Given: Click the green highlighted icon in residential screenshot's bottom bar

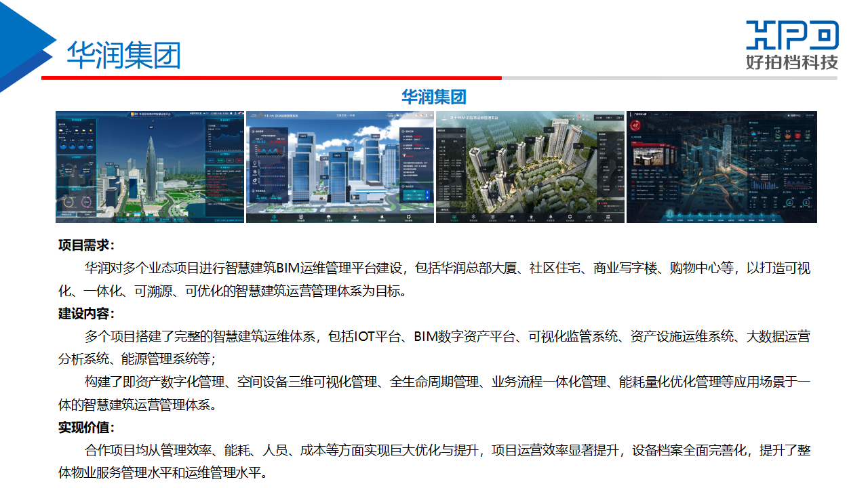Looking at the screenshot, I should pyautogui.click(x=454, y=218).
